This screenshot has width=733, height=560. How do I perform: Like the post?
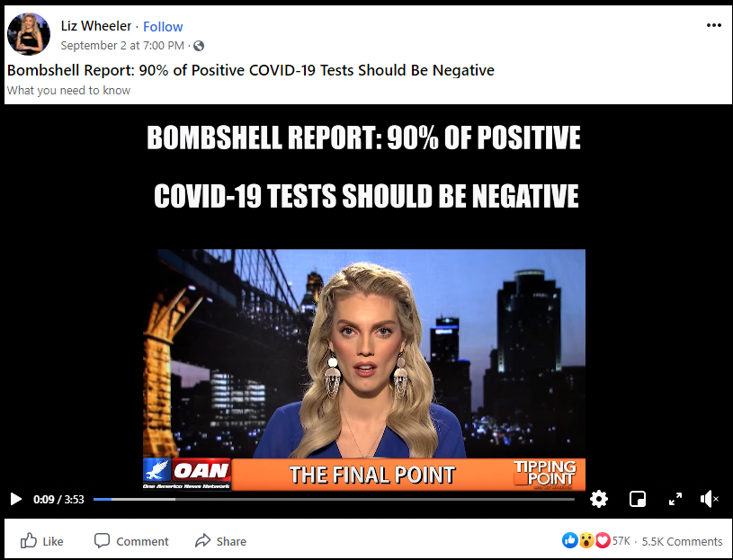tap(41, 541)
